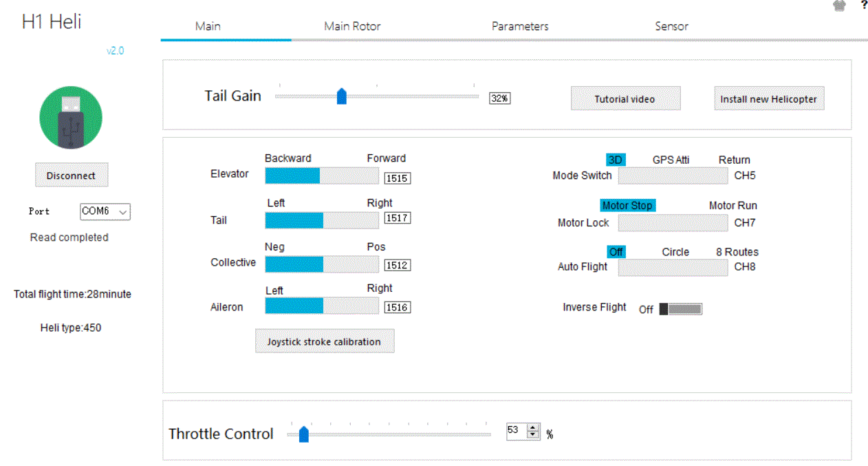Switch to the Main Rotor tab
This screenshot has height=466, width=868.
tap(352, 26)
